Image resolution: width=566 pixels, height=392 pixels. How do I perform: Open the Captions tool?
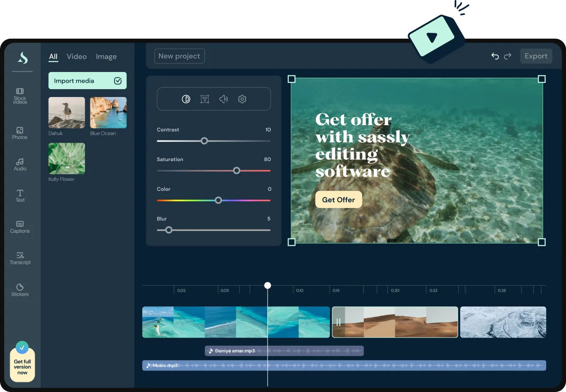[20, 227]
